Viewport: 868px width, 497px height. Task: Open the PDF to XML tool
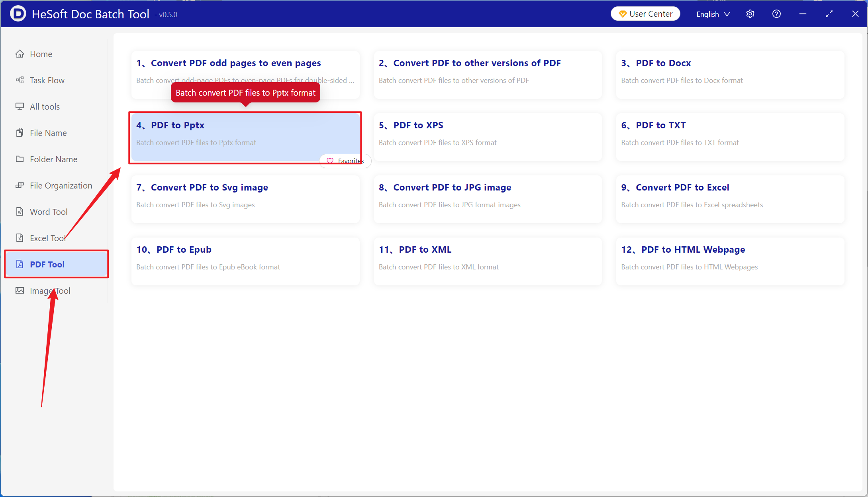pyautogui.click(x=488, y=261)
